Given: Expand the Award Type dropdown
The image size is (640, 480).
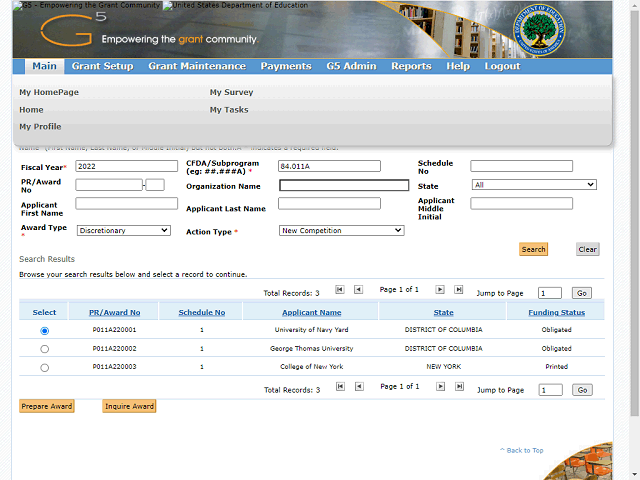Looking at the screenshot, I should pos(123,231).
